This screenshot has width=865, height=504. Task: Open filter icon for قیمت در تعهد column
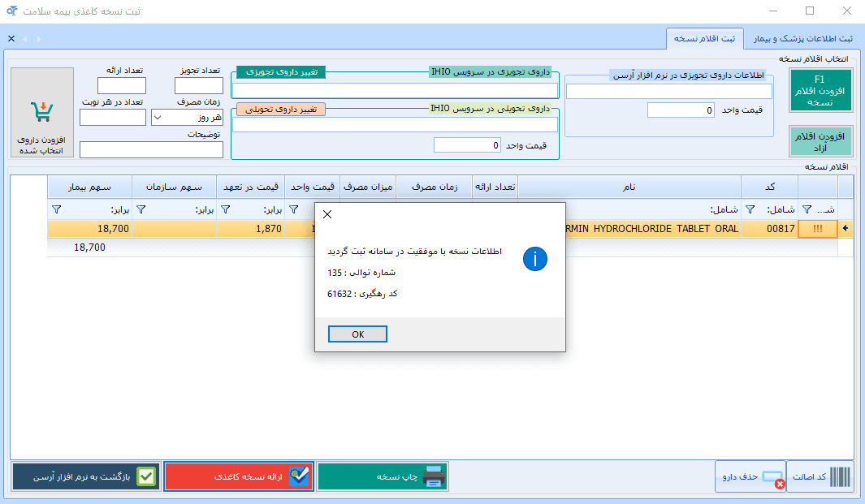pos(225,209)
